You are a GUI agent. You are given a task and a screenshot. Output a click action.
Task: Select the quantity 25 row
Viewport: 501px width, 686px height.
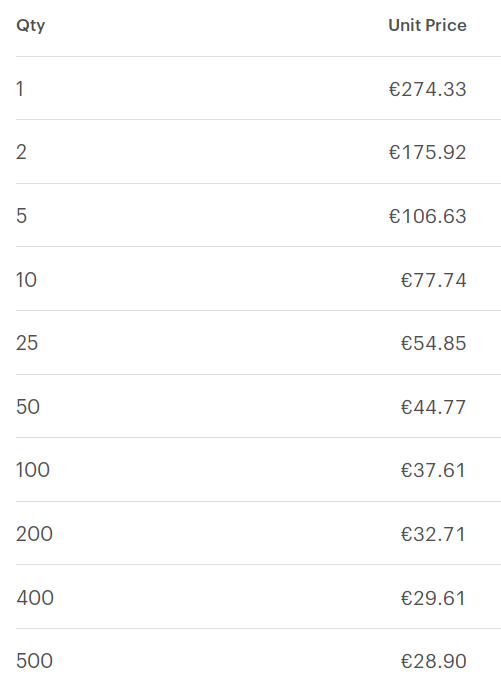pos(259,343)
